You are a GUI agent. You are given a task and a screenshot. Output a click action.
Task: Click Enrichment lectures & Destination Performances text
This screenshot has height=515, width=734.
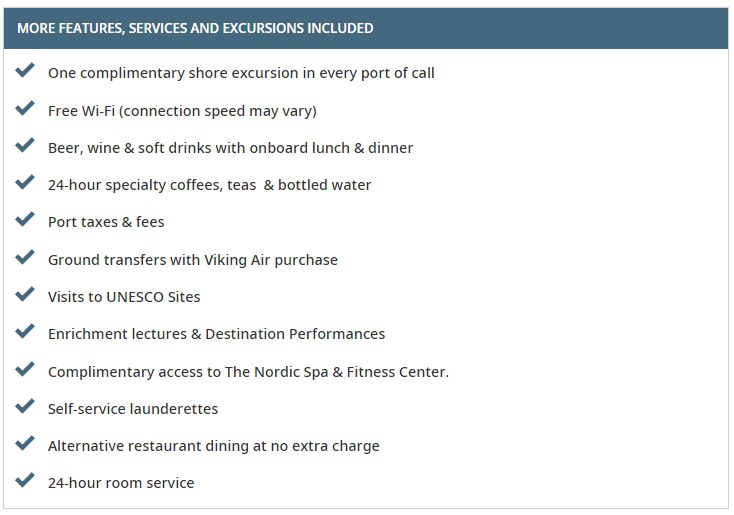click(x=216, y=334)
